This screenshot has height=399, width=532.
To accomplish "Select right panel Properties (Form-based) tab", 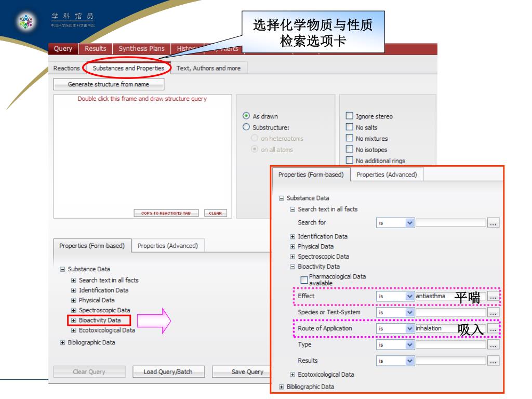I will click(x=311, y=175).
